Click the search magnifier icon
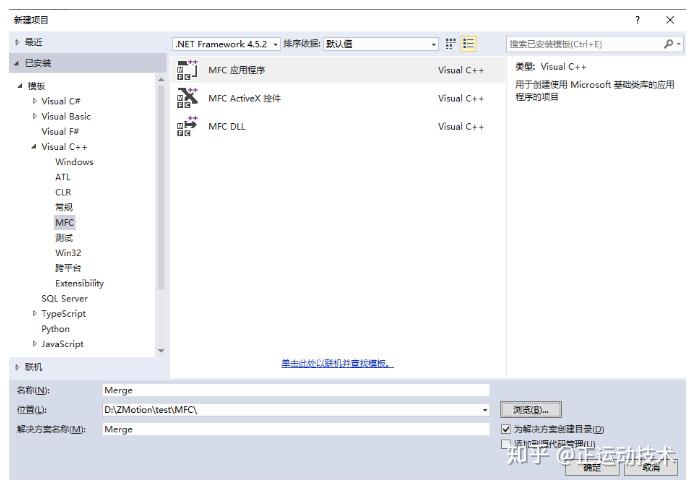This screenshot has height=484, width=694. tap(668, 43)
